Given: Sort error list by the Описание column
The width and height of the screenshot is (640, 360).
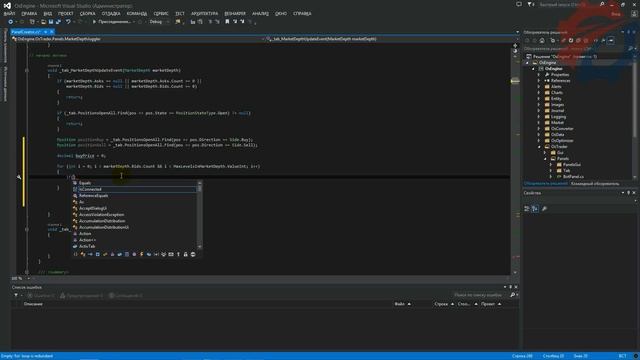Looking at the screenshot, I should (x=33, y=304).
